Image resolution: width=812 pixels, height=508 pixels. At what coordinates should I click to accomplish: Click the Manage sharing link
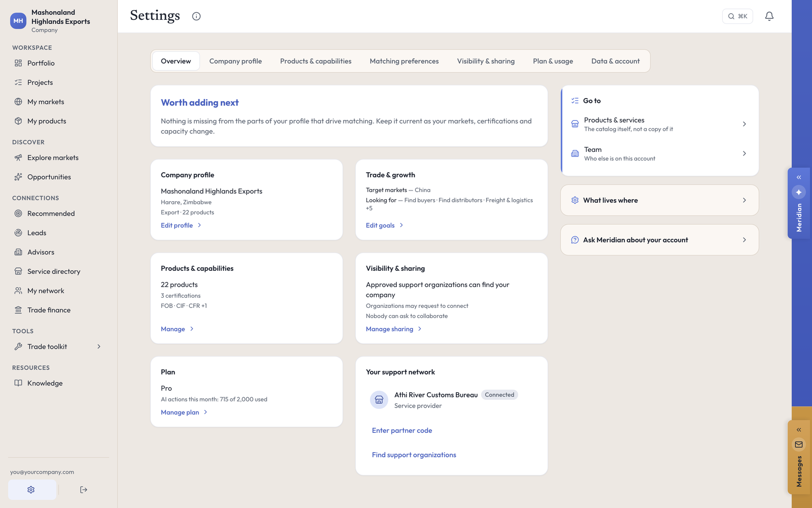click(x=394, y=329)
